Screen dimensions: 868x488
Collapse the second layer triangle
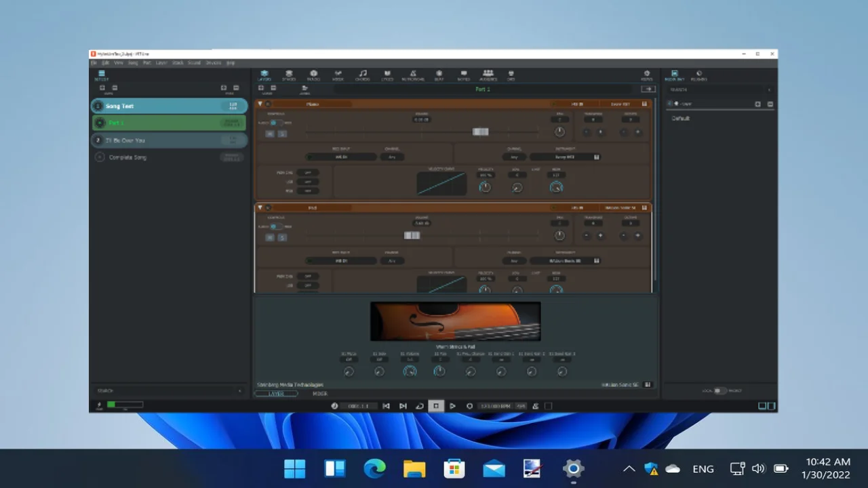tap(260, 207)
